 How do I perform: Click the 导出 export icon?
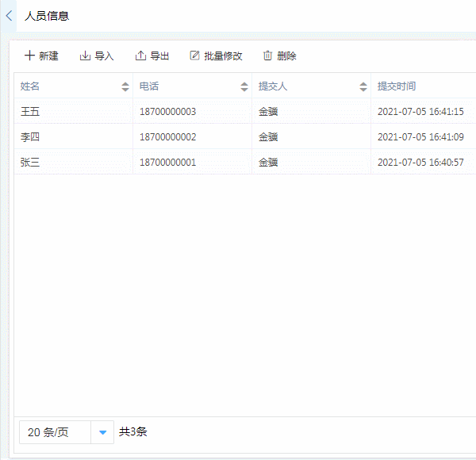coord(140,56)
